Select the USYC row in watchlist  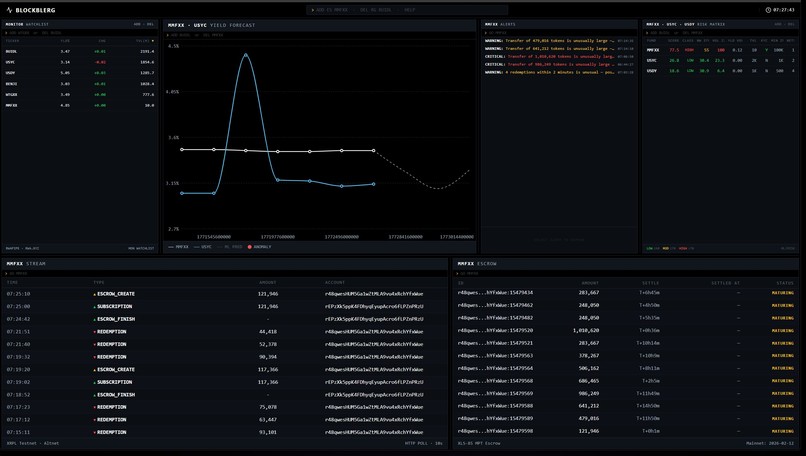(x=80, y=62)
